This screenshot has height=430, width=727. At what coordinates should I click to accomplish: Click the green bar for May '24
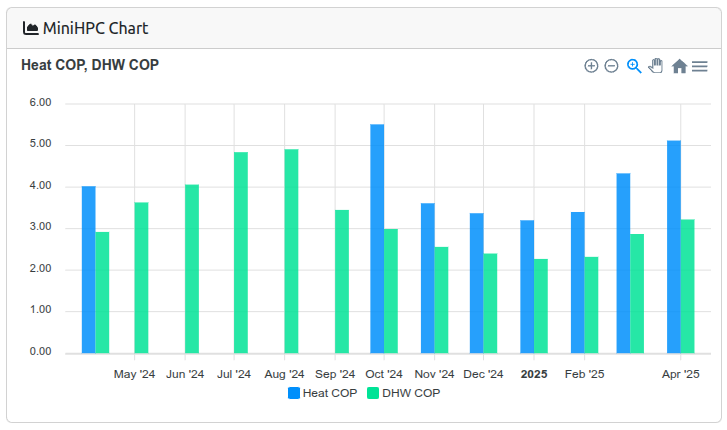coord(142,277)
